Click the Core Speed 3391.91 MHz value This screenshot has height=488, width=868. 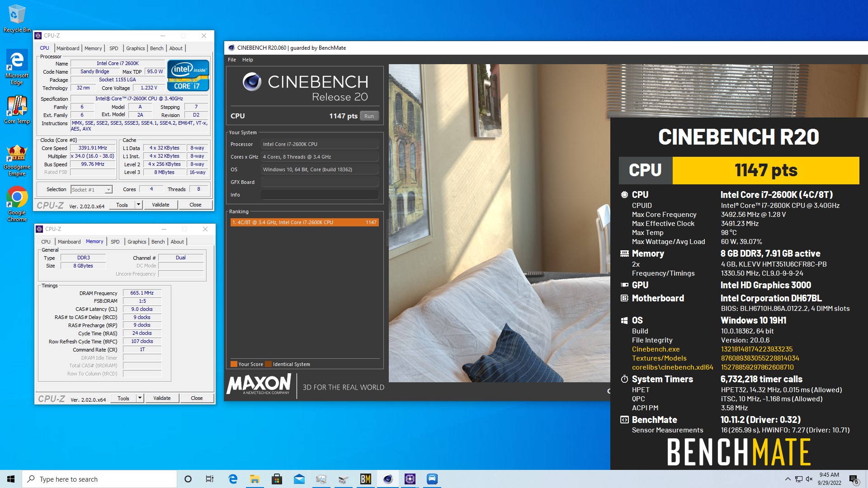[x=93, y=148]
